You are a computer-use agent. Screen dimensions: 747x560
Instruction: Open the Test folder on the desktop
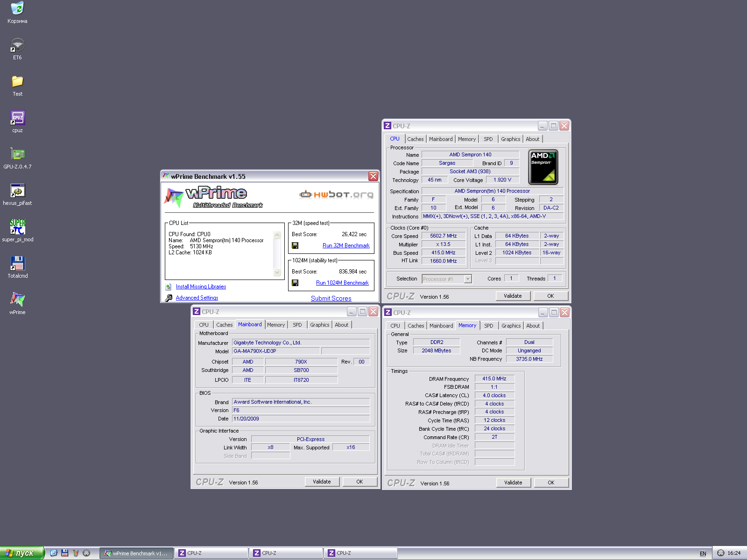pyautogui.click(x=17, y=85)
